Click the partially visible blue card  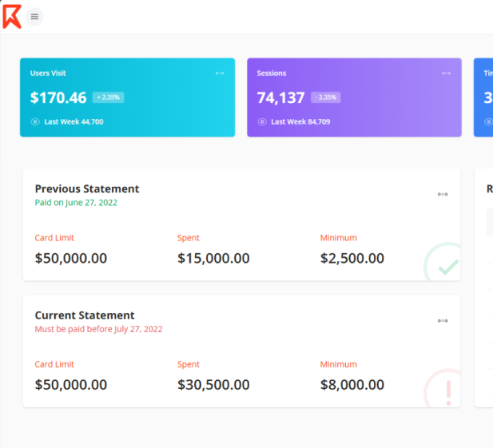(x=483, y=97)
